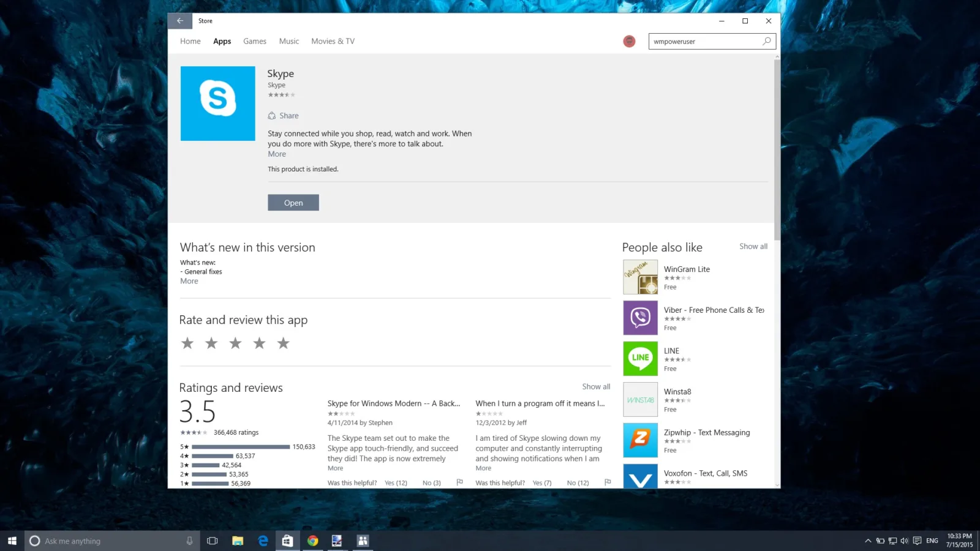Open the Winsta8 app icon
This screenshot has height=551, width=980.
pyautogui.click(x=640, y=400)
